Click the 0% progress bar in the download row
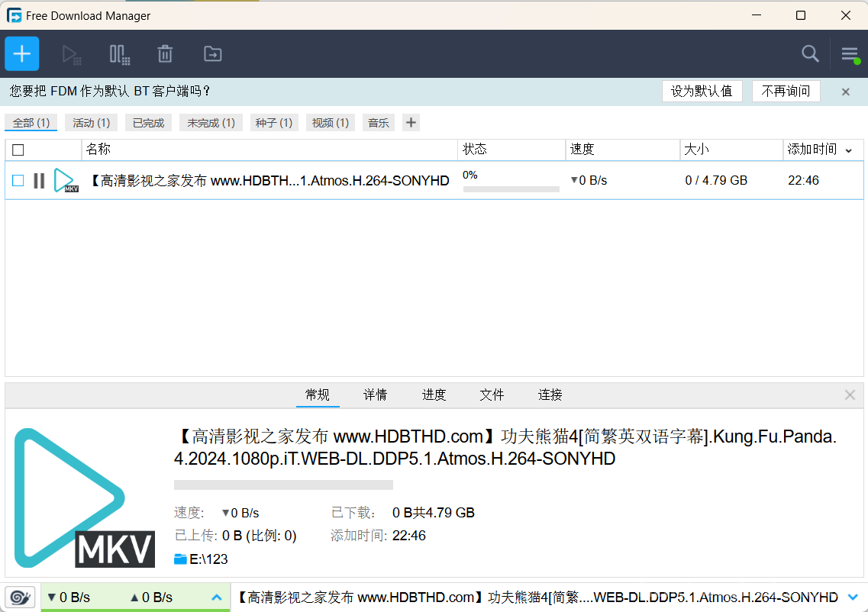 511,189
